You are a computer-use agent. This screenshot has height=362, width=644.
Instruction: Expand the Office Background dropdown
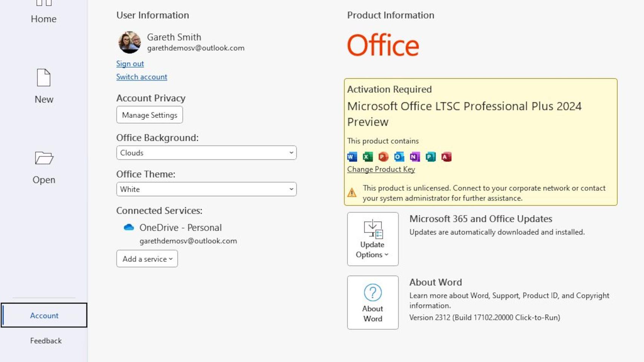[x=206, y=153]
